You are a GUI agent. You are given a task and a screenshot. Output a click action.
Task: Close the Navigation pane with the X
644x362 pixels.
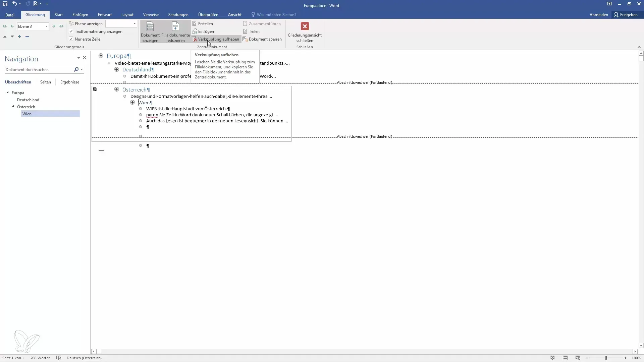[85, 58]
